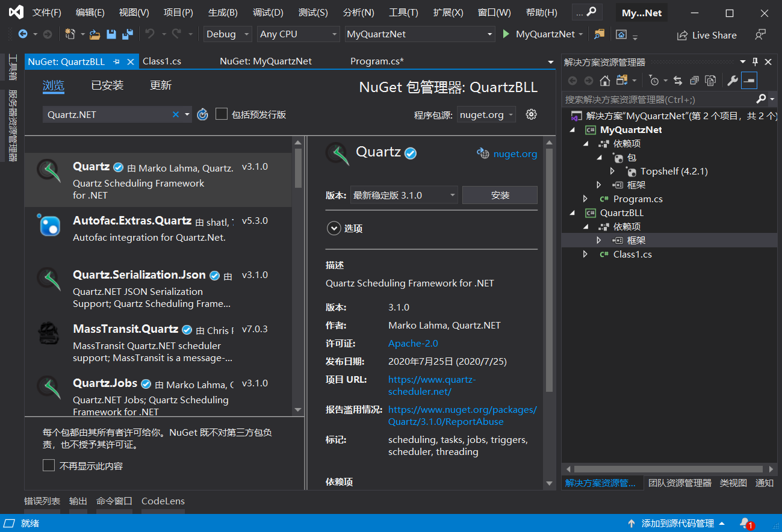Click the NuGet refresh icon beside search box
The image size is (782, 532).
click(x=202, y=114)
